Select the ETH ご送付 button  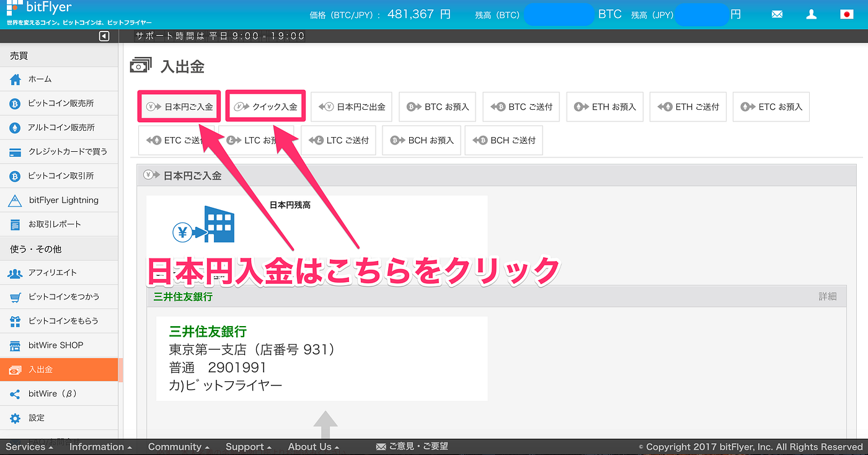point(688,107)
